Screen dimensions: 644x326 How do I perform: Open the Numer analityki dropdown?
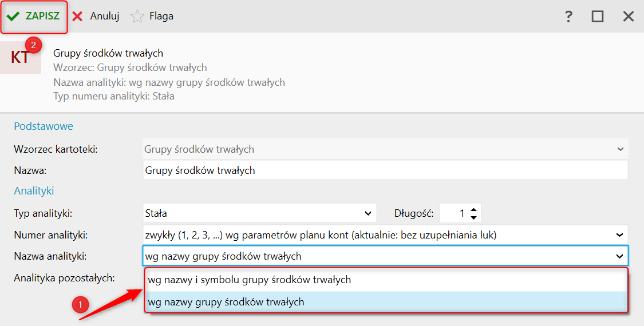click(620, 235)
